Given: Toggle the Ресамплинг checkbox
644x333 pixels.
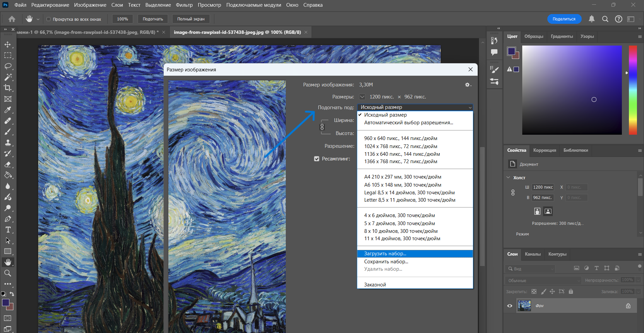Looking at the screenshot, I should [x=317, y=159].
